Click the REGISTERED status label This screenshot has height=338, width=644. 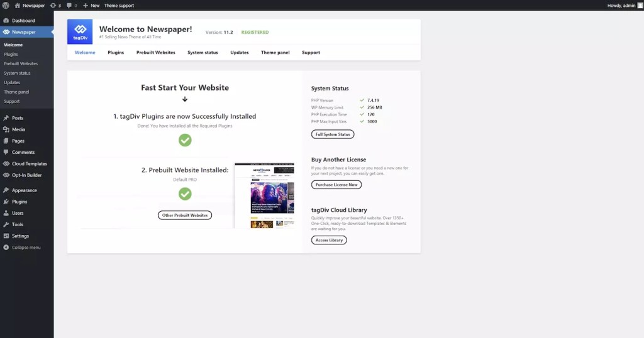255,33
